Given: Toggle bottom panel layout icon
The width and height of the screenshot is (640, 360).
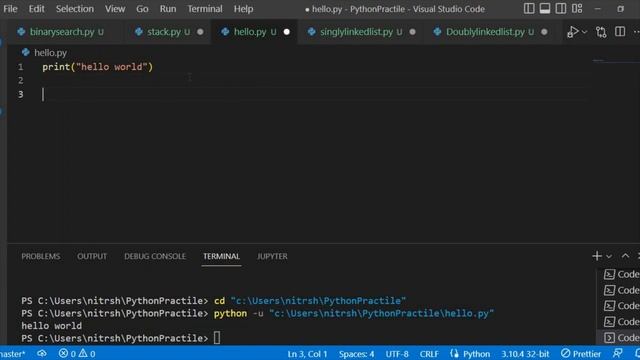Looking at the screenshot, I should [545, 8].
